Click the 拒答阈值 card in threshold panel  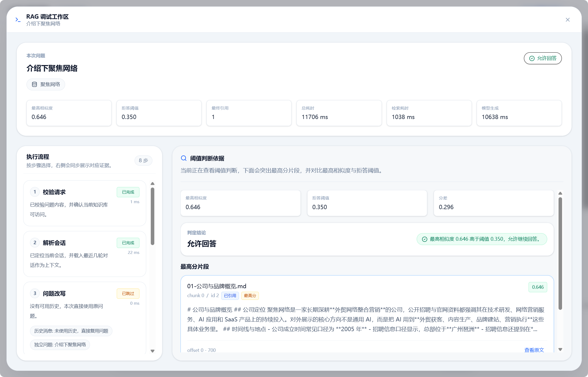pos(367,203)
